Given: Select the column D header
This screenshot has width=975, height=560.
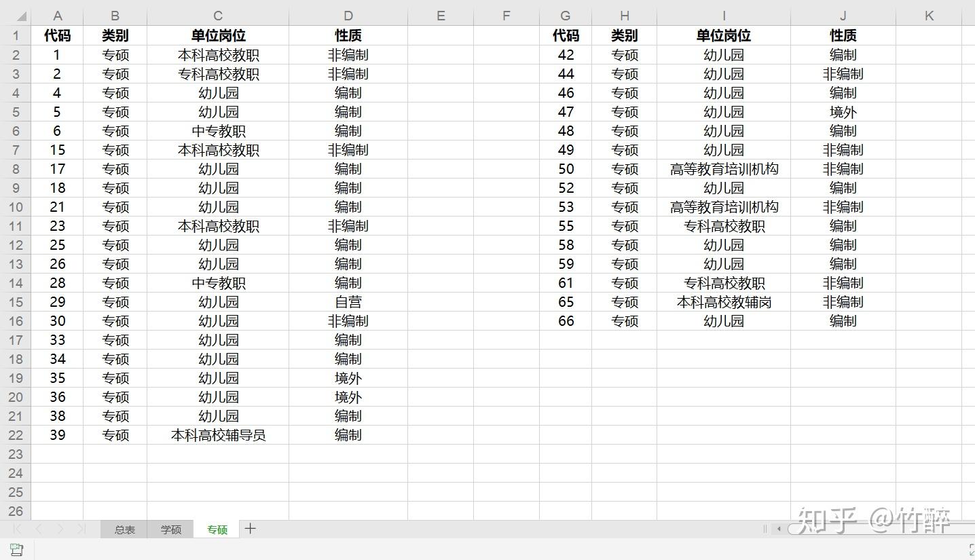Looking at the screenshot, I should pyautogui.click(x=348, y=16).
